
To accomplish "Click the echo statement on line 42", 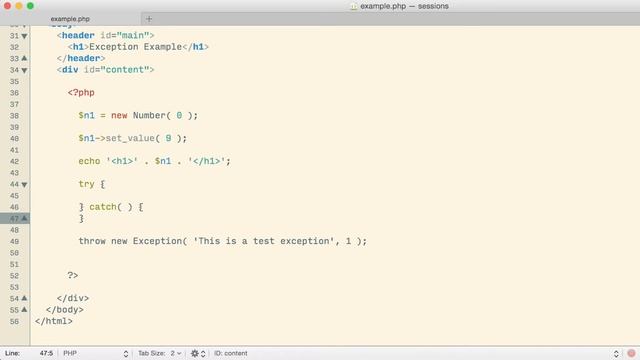I will point(154,161).
